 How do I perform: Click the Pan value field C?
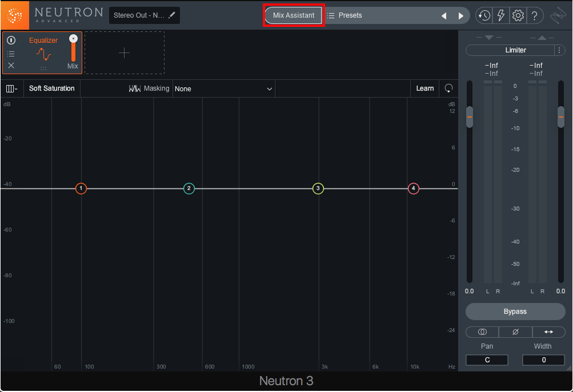[487, 360]
